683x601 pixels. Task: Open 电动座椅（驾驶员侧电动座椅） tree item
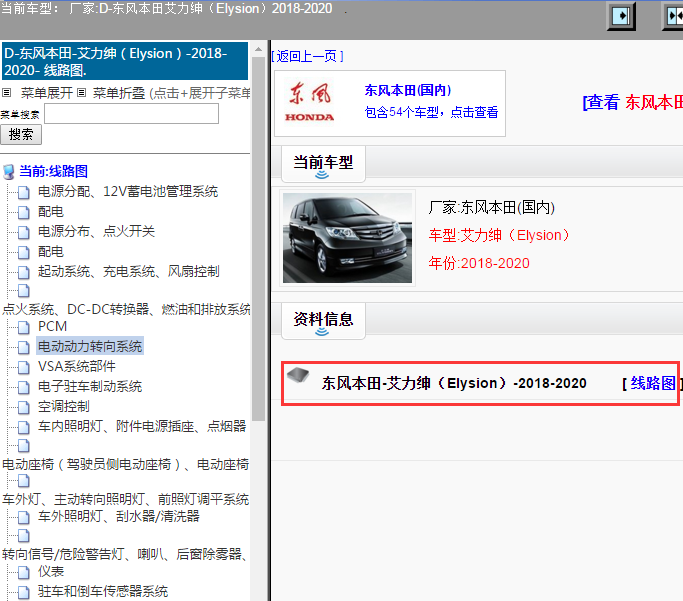pyautogui.click(x=125, y=464)
